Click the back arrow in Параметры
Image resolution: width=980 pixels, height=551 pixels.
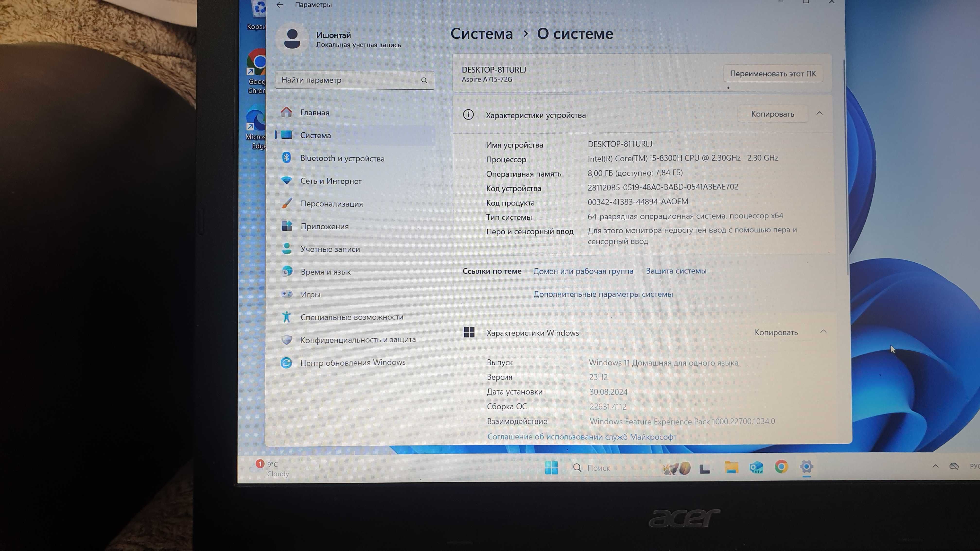coord(280,5)
